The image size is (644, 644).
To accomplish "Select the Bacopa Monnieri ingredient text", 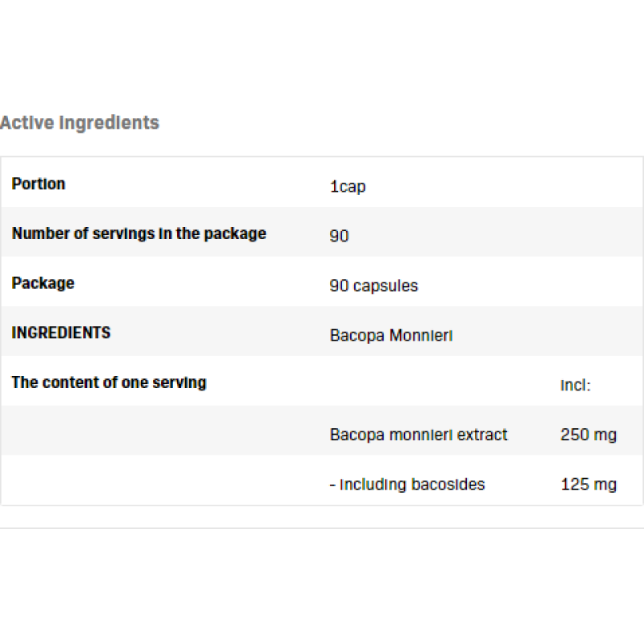I will [x=390, y=335].
